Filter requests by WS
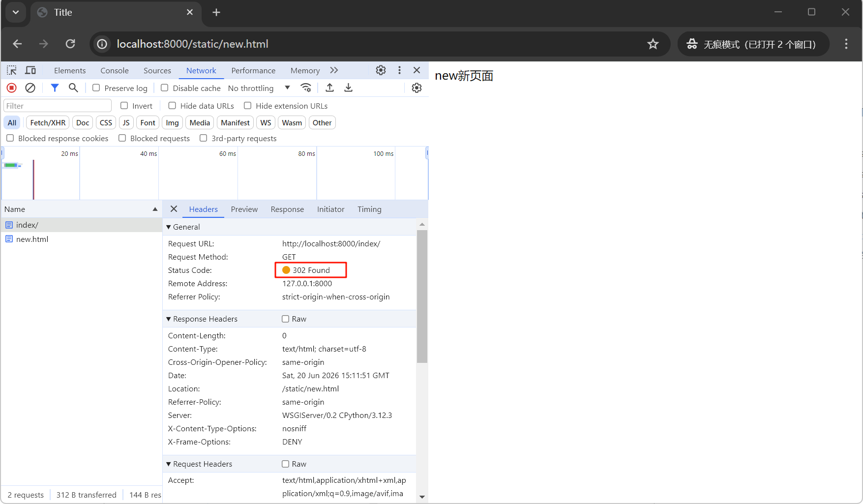The height and width of the screenshot is (504, 863). coord(266,122)
